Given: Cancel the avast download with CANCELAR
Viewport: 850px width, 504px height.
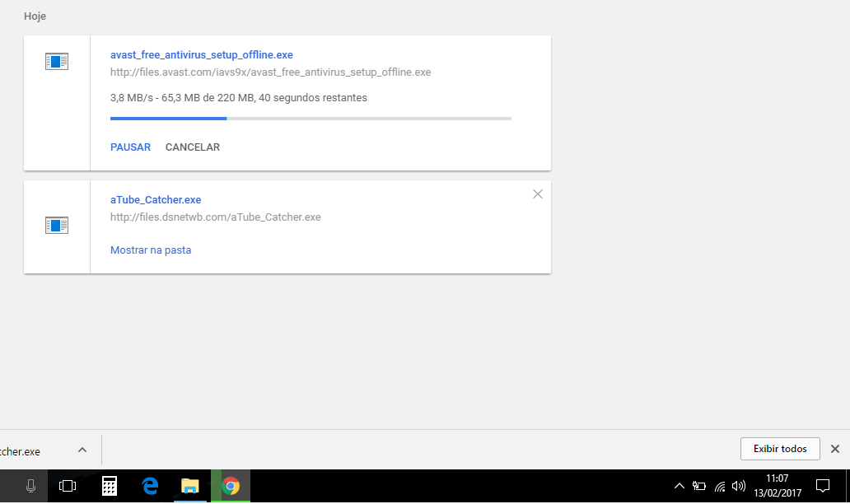Looking at the screenshot, I should [x=193, y=147].
